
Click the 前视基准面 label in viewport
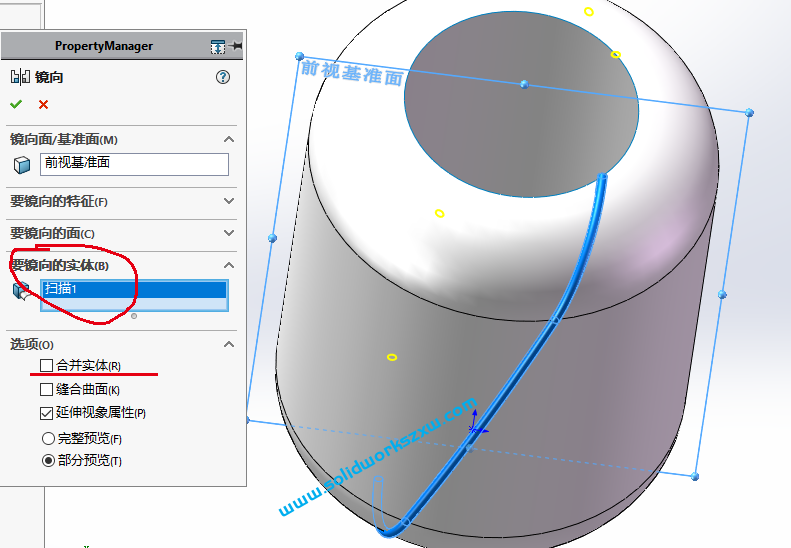352,74
